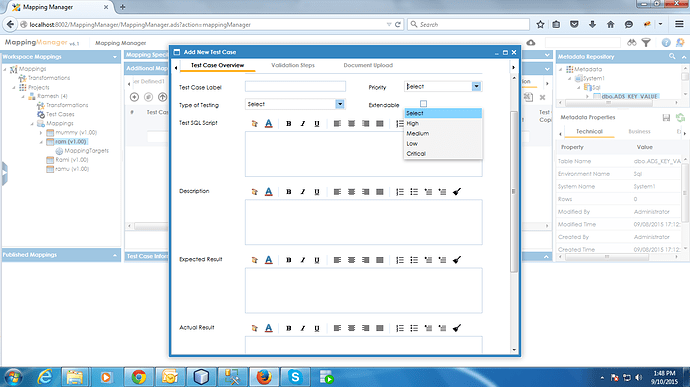Viewport: 690px width, 387px height.
Task: Click the search icon in Metadata Repository header
Action: pos(672,56)
